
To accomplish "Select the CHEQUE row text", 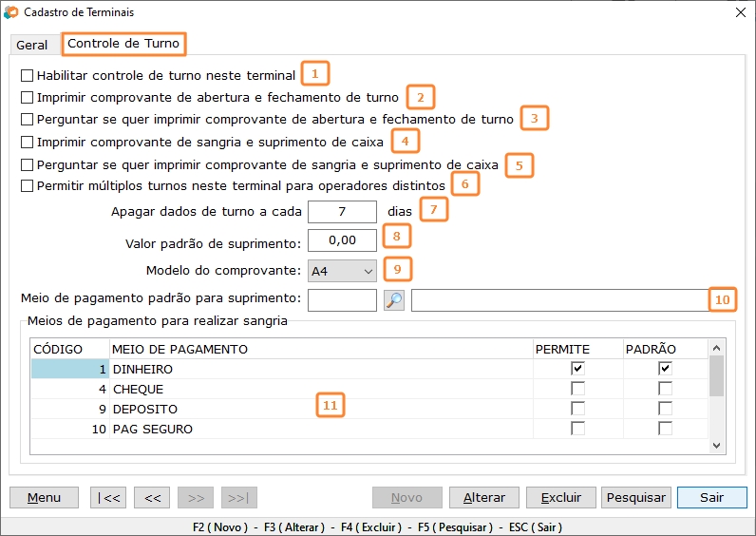I will (138, 389).
